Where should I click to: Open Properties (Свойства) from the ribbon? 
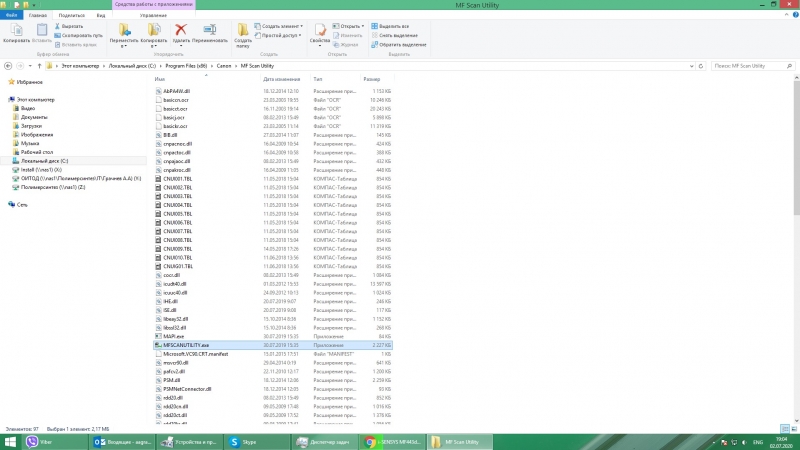pos(319,32)
